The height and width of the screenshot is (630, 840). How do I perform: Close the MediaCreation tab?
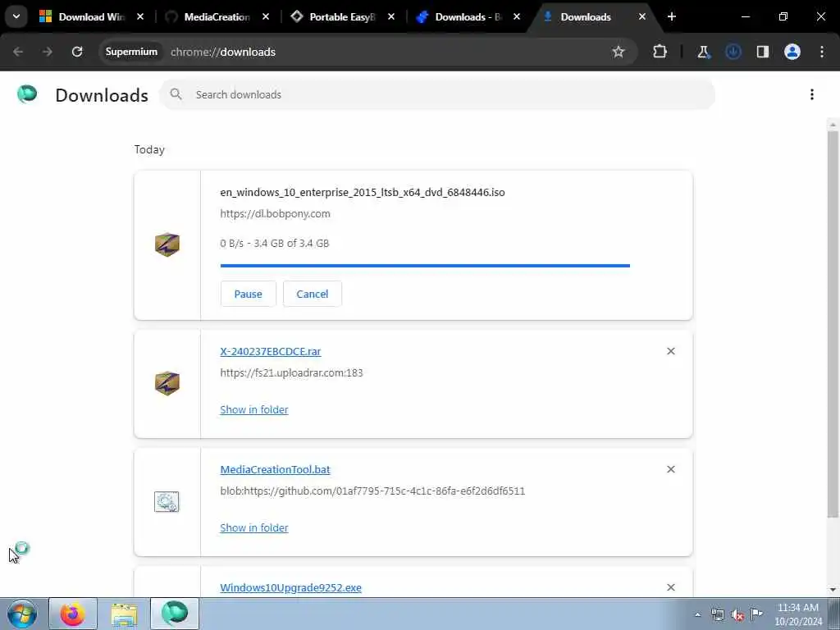pos(266,16)
